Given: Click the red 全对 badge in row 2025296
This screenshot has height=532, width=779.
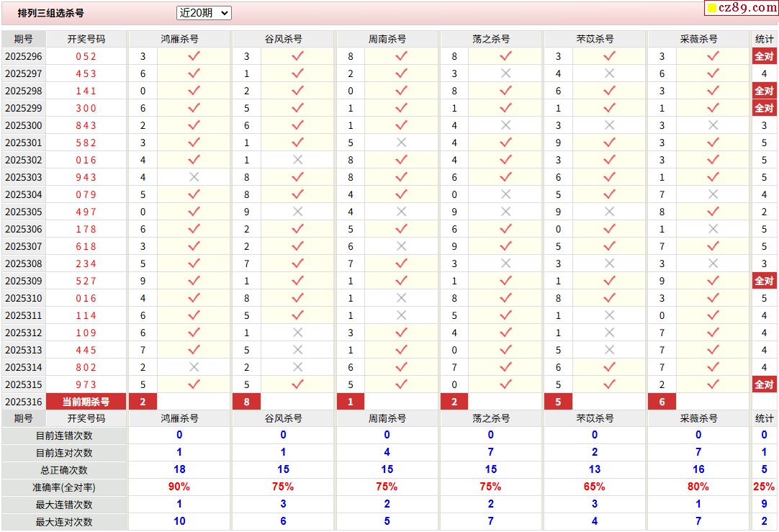Looking at the screenshot, I should (x=764, y=56).
